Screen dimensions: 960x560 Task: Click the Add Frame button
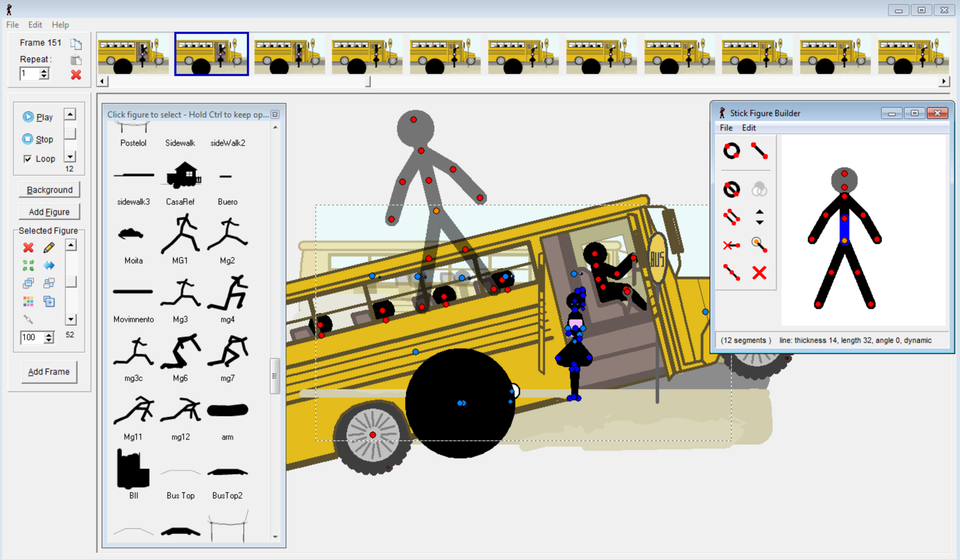[49, 372]
